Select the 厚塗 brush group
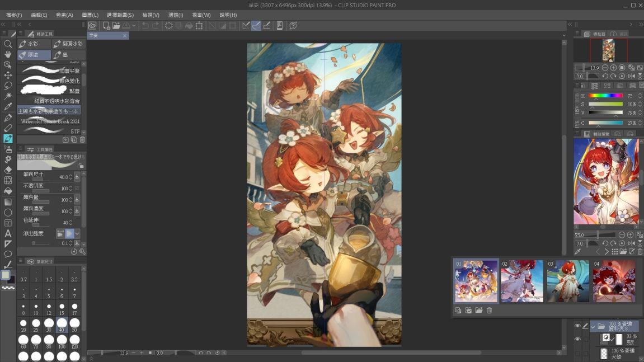The width and height of the screenshot is (644, 362). tap(34, 55)
